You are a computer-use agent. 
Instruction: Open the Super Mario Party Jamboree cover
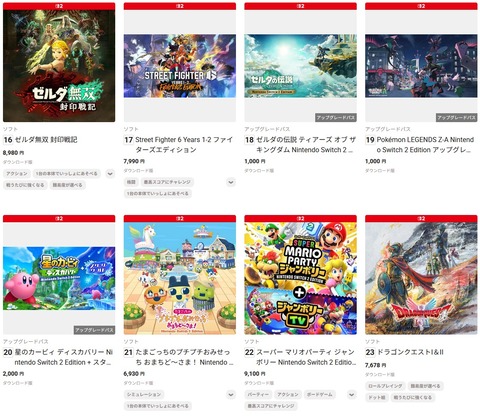[300, 278]
